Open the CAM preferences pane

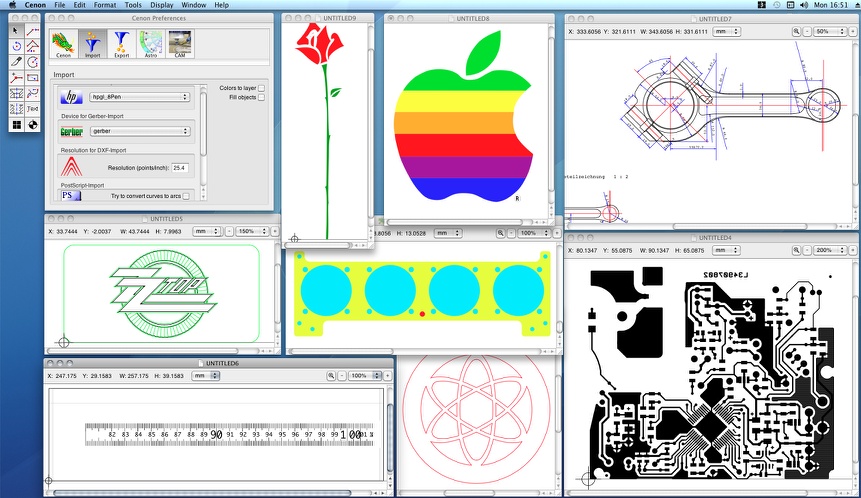(x=180, y=42)
